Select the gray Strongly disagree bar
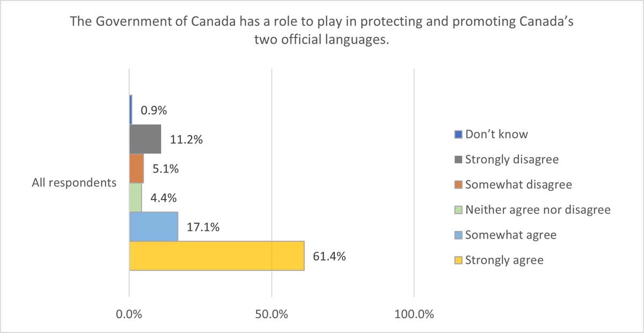This screenshot has width=644, height=333. (x=145, y=139)
